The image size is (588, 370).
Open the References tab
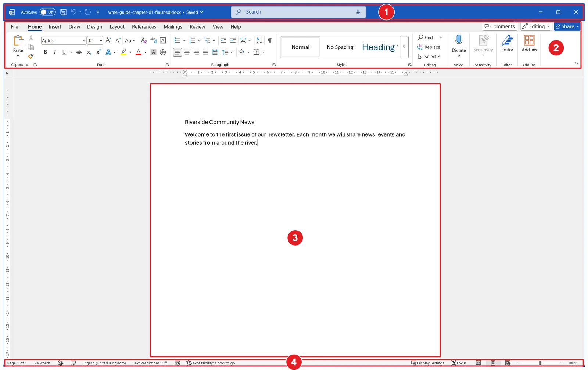(144, 27)
